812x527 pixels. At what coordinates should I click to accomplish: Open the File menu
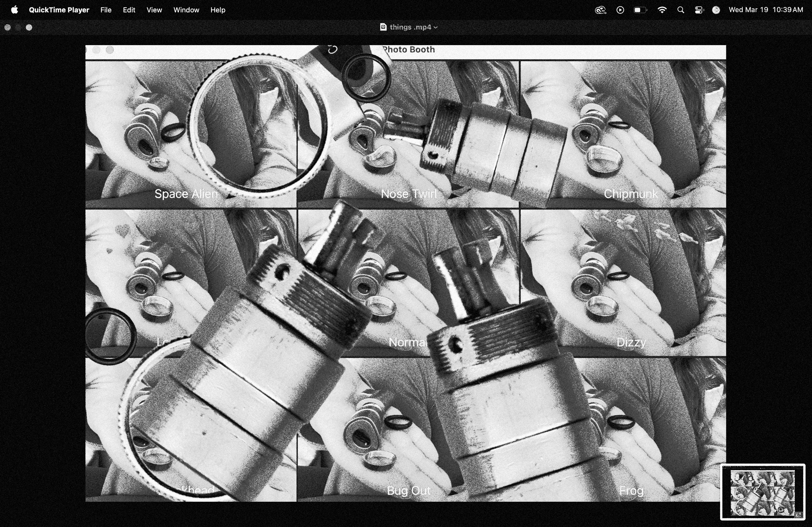106,10
